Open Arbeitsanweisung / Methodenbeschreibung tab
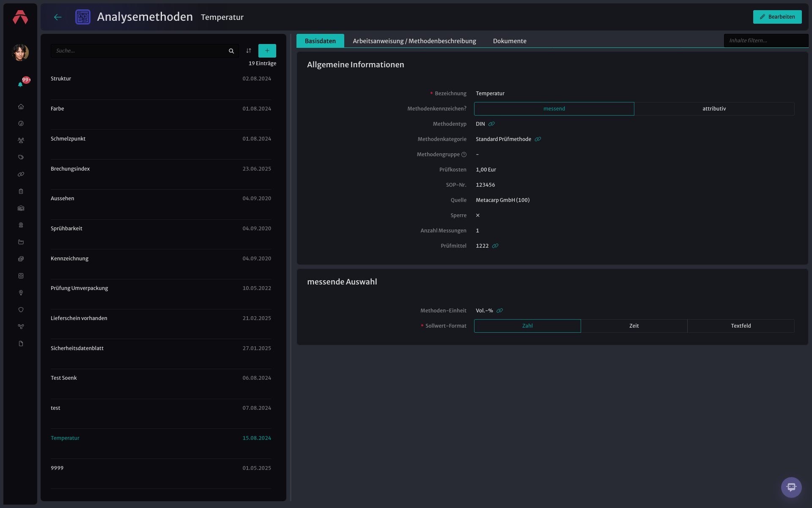The height and width of the screenshot is (508, 812). pos(414,41)
